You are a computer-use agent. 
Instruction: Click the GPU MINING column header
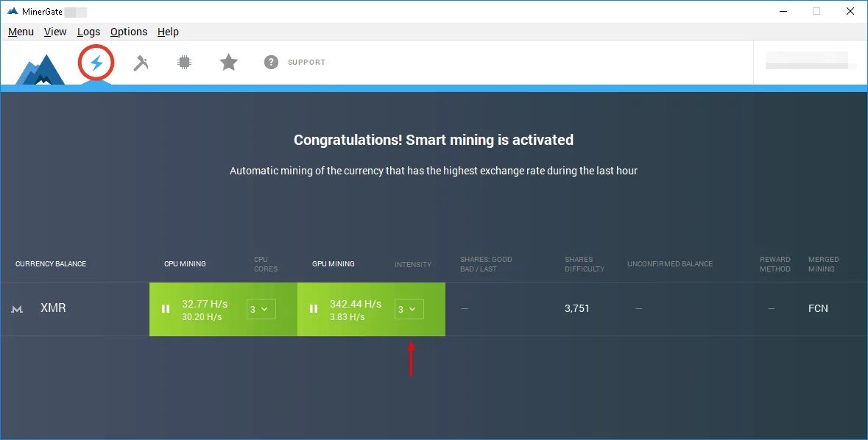click(x=334, y=263)
